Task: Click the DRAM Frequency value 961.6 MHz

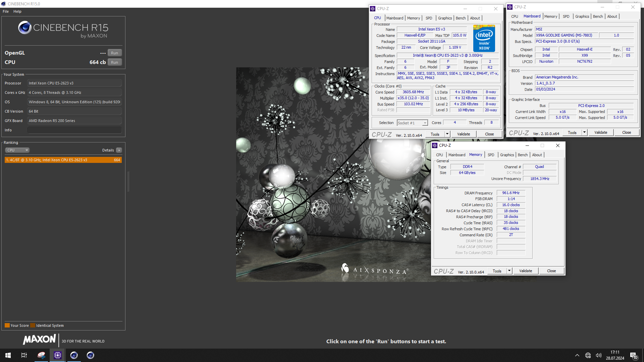Action: [x=511, y=193]
